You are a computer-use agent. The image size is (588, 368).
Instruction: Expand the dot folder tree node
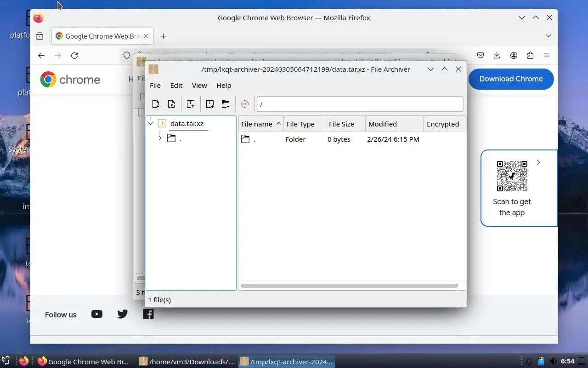click(x=160, y=138)
